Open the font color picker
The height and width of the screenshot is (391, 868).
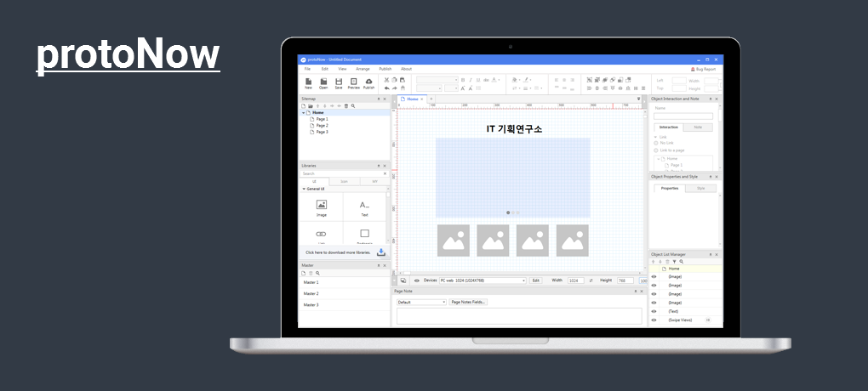[x=495, y=80]
